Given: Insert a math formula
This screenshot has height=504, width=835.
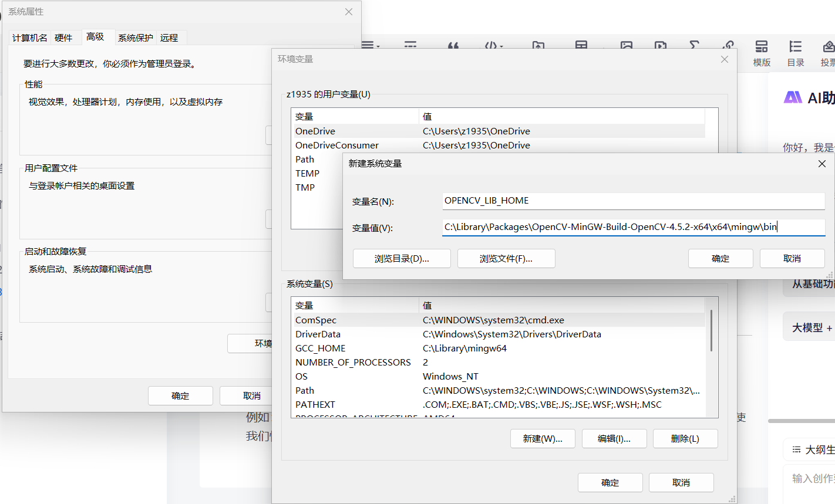Looking at the screenshot, I should (694, 46).
